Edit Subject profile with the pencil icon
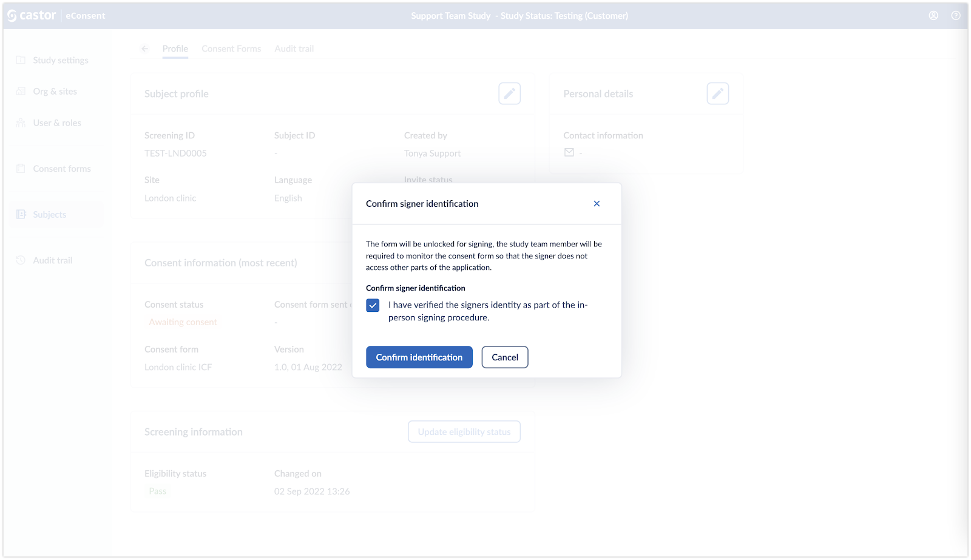This screenshot has height=560, width=971. (x=510, y=93)
